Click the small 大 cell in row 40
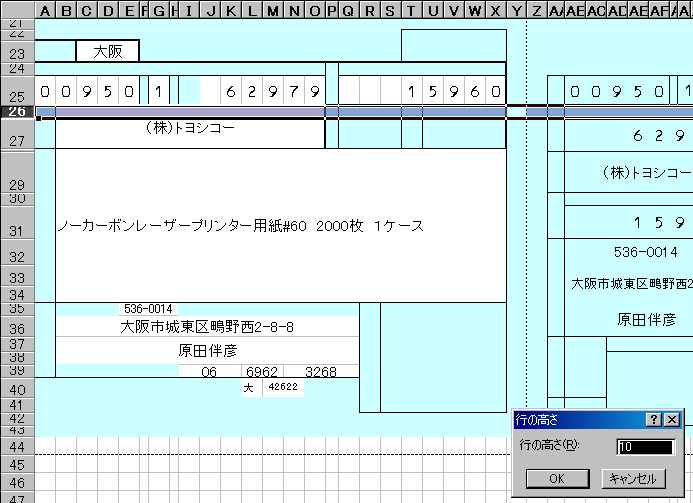The image size is (693, 503). [x=252, y=388]
